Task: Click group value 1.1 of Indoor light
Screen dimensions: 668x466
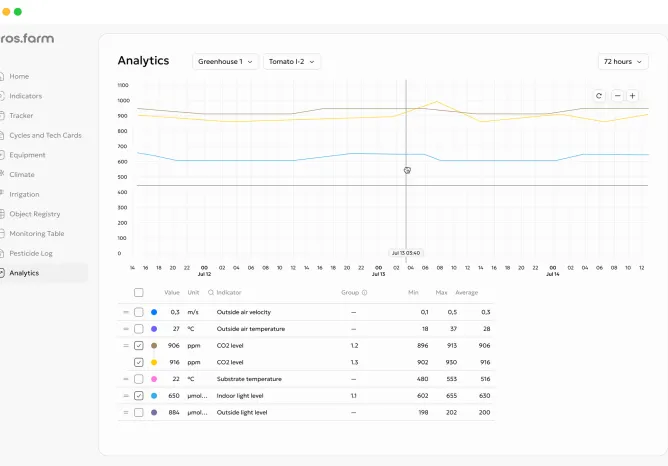Action: (354, 396)
